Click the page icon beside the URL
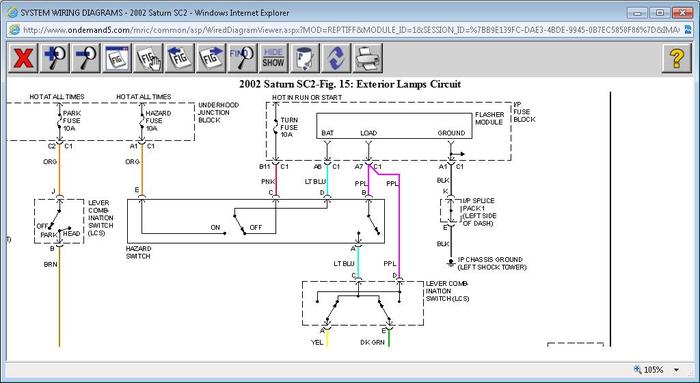This screenshot has height=383, width=700. 15,30
